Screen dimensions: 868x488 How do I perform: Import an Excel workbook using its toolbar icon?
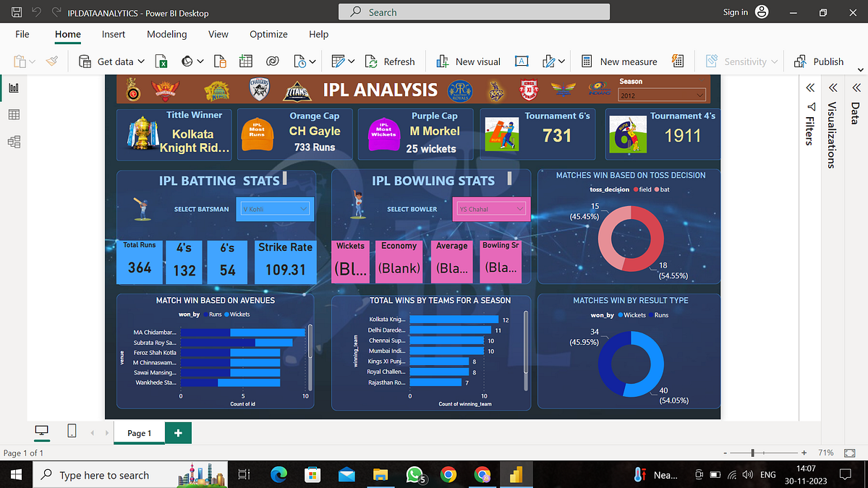click(x=161, y=61)
